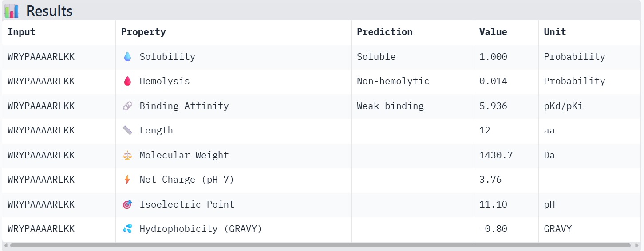Click the Property column header
The height and width of the screenshot is (251, 644).
[143, 32]
